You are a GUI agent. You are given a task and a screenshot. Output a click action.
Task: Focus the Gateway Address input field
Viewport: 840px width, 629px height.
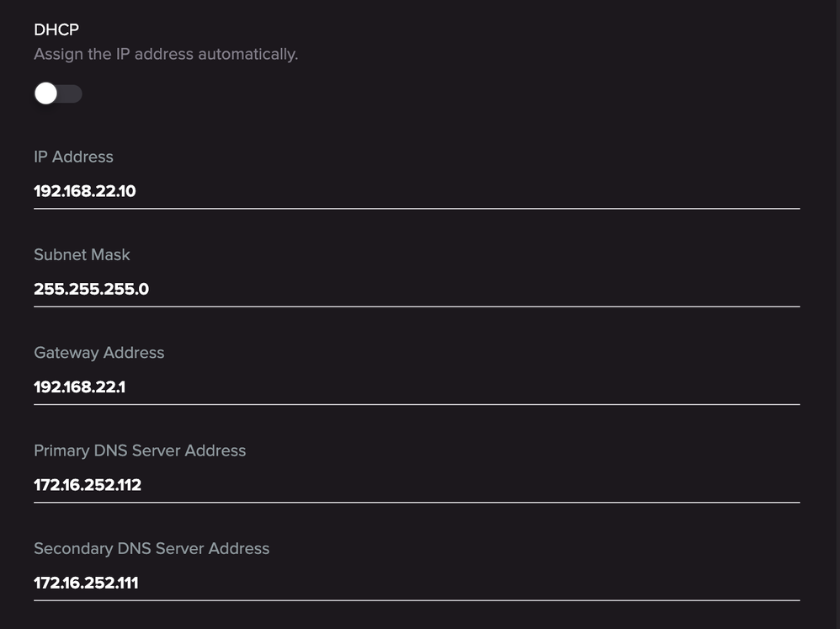[417, 387]
